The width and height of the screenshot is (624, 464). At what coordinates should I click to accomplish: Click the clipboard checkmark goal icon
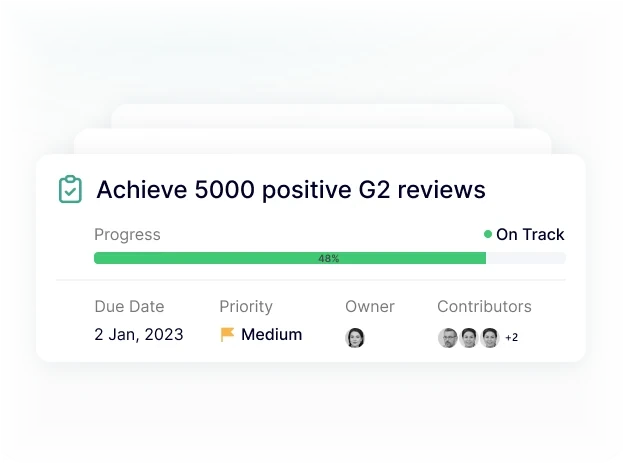[70, 189]
